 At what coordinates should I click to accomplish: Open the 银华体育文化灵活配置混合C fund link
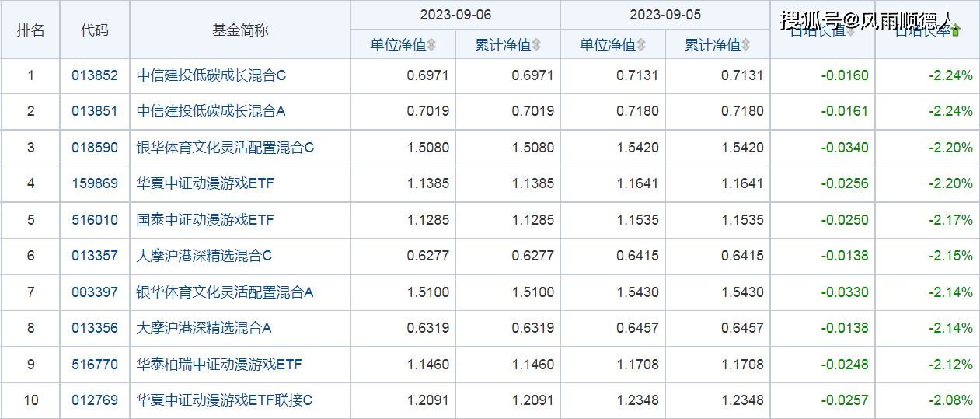coord(225,148)
